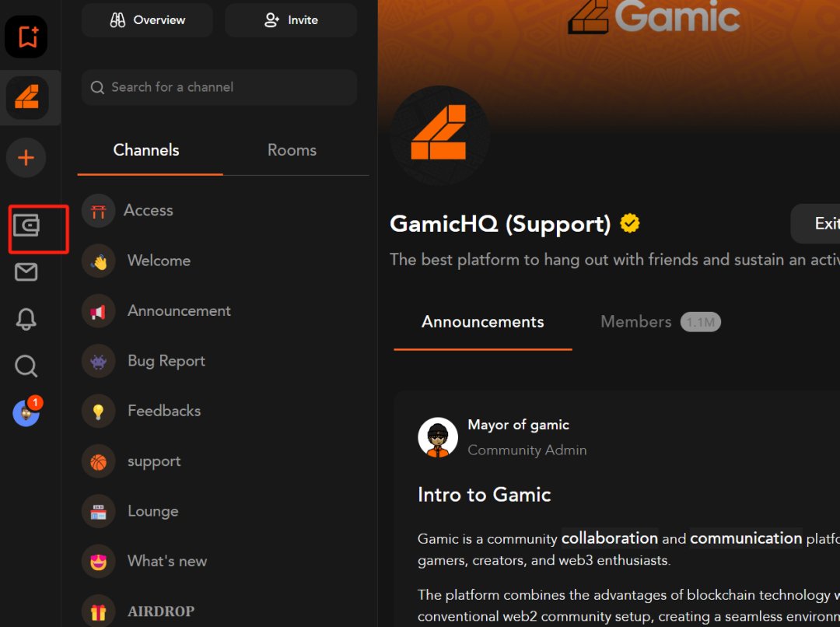The image size is (840, 627).
Task: Add a new community with plus icon
Action: click(x=26, y=158)
